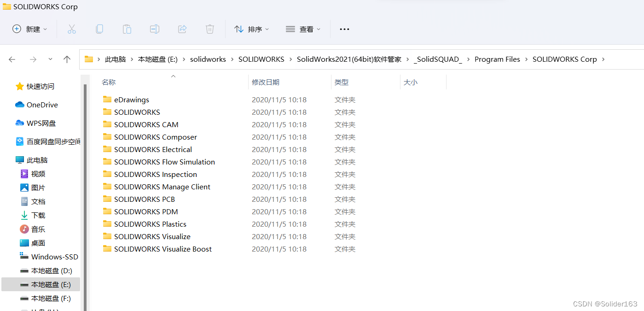The image size is (644, 311).
Task: Click SOLIDWORKS breadcrumb after solidworks
Action: tap(261, 59)
